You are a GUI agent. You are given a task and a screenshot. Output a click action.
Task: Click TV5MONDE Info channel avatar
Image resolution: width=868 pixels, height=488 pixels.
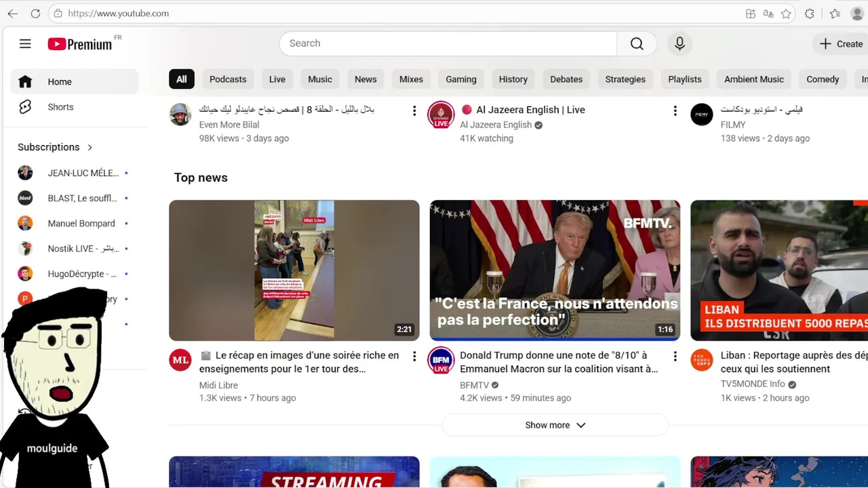click(702, 360)
